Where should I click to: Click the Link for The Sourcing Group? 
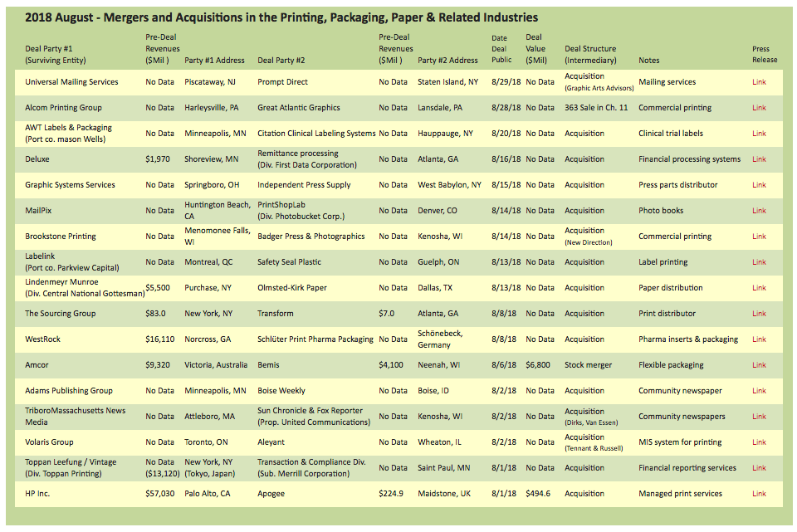click(759, 314)
